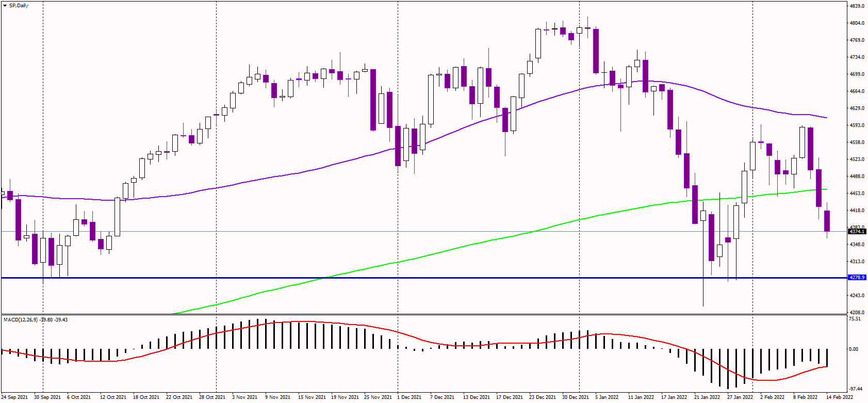
Task: Select the blue horizontal support line
Action: tap(424, 278)
